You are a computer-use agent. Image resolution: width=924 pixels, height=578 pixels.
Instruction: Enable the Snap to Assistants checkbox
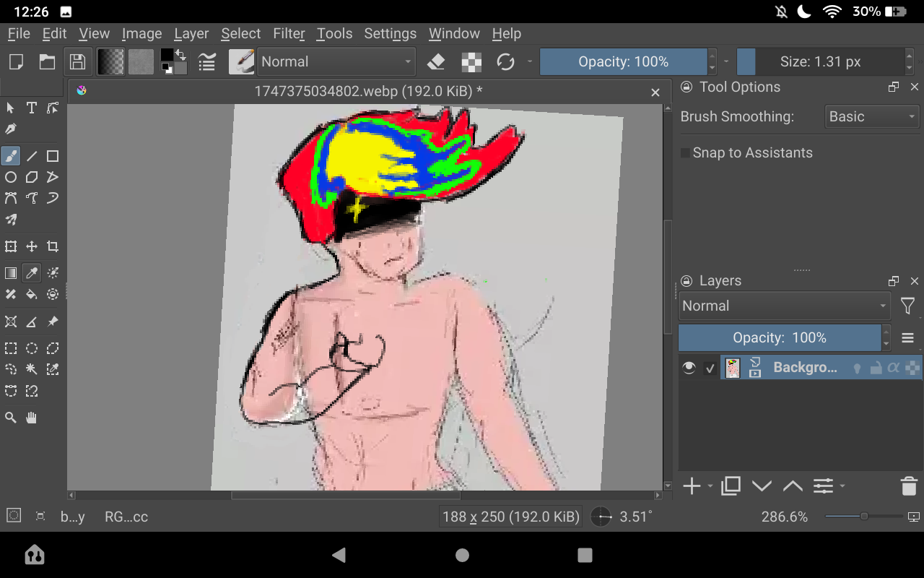(x=685, y=153)
